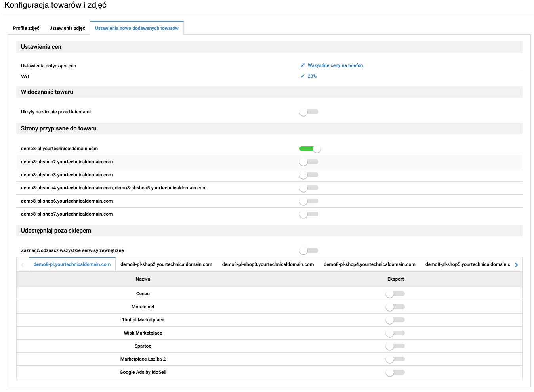Enable Ceneo export toggle
Screen dimensions: 534x392
coord(395,294)
